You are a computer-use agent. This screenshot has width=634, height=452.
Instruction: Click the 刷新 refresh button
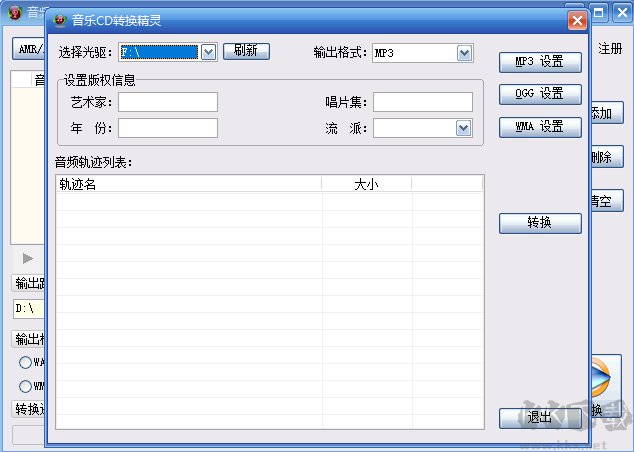pos(246,51)
